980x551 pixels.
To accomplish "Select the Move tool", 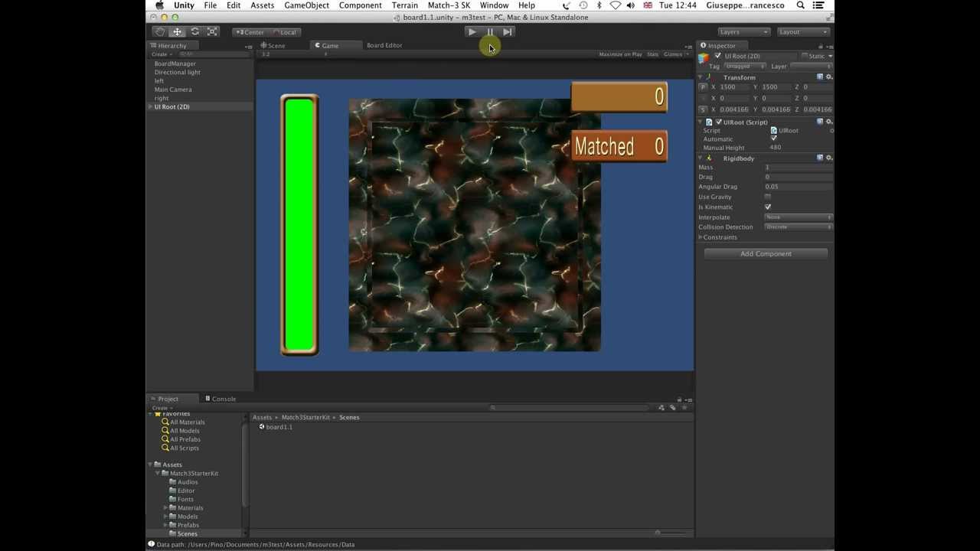I will point(177,31).
